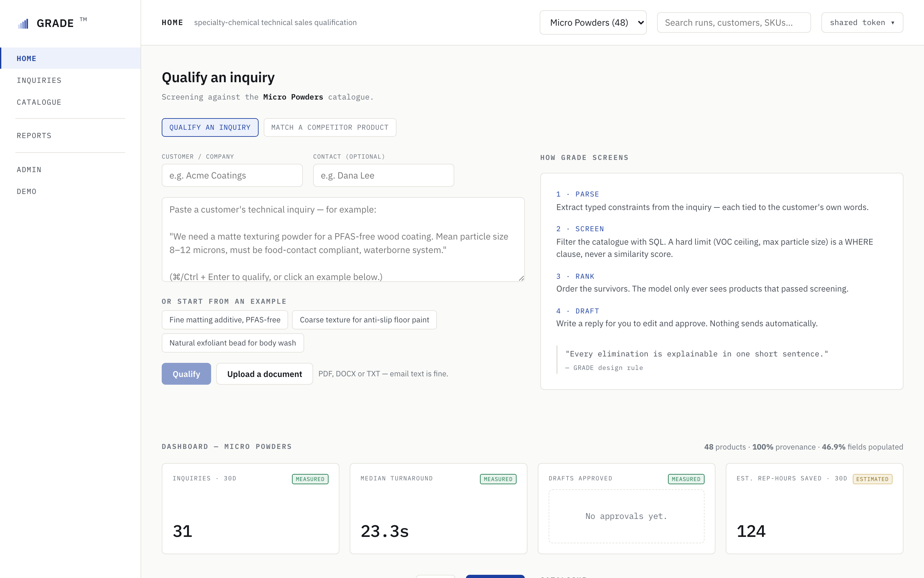924x578 pixels.
Task: Open DEMO in the sidebar
Action: (x=70, y=191)
